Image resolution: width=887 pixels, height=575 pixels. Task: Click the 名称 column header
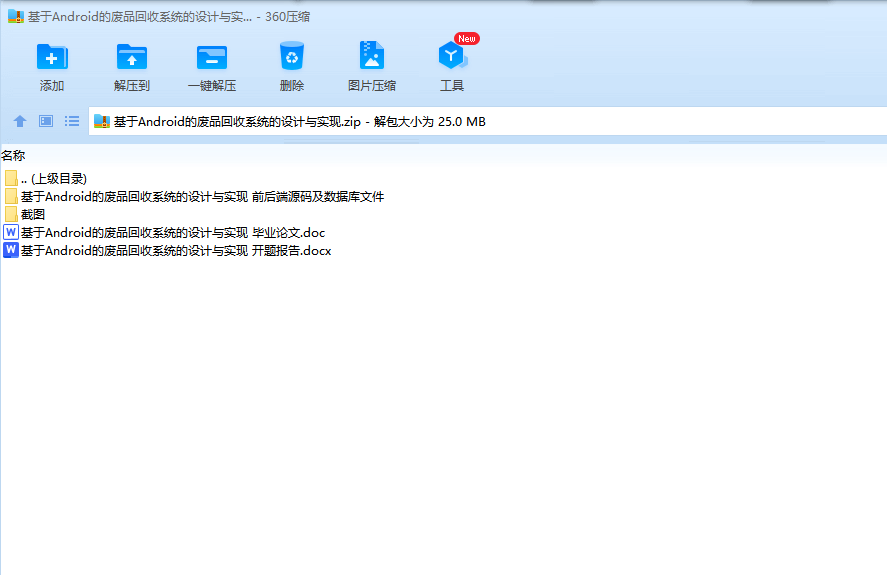coord(13,156)
